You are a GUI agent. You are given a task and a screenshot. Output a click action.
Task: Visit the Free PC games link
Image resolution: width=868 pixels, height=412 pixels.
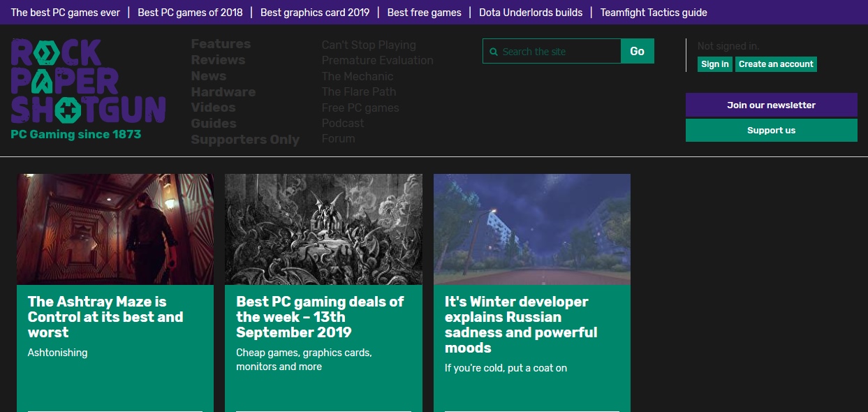(x=360, y=108)
